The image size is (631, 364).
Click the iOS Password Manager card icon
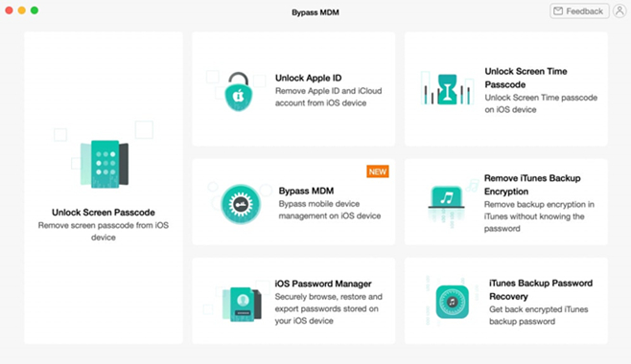coord(242,305)
